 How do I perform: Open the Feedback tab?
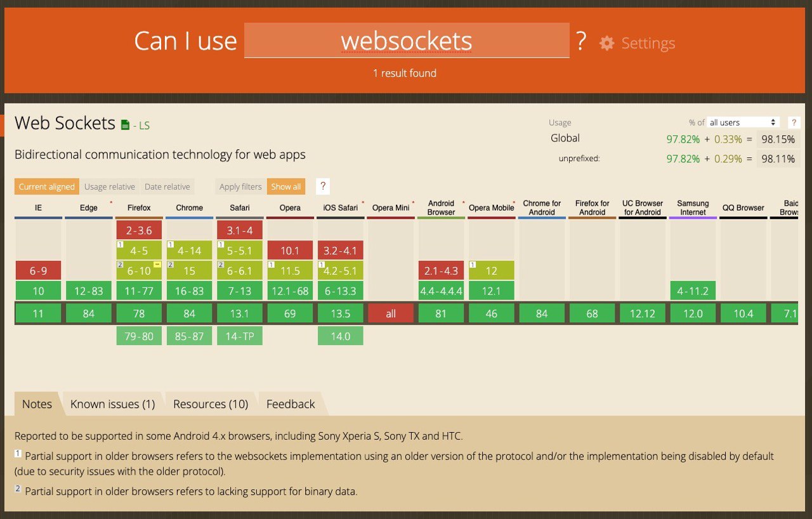[291, 404]
